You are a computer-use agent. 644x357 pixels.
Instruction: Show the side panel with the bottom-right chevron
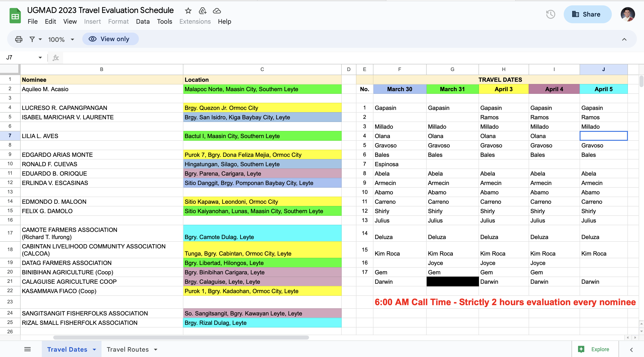[x=631, y=349]
